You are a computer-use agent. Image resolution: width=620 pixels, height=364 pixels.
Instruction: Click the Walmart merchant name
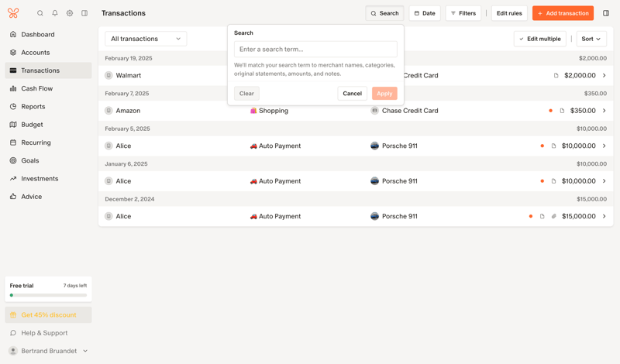[x=128, y=75]
